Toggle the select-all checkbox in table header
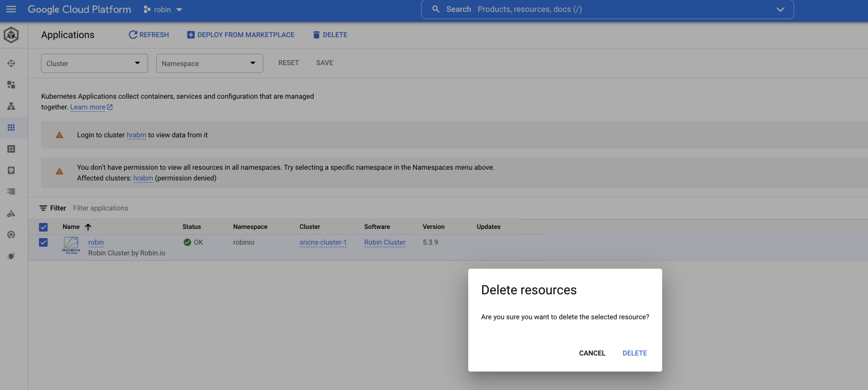868x390 pixels. 43,227
